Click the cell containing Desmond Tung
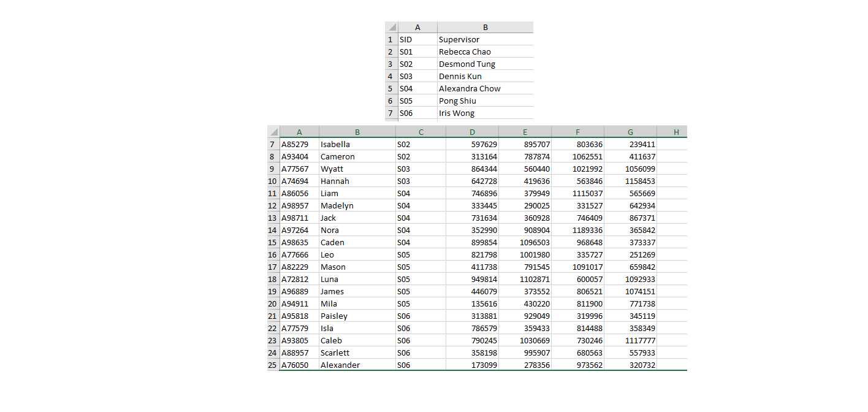This screenshot has width=868, height=412. click(x=466, y=64)
